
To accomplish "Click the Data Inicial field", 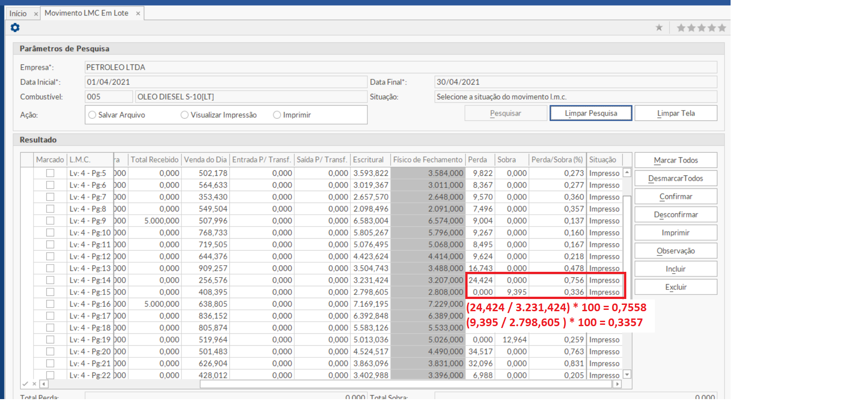I will [x=226, y=82].
